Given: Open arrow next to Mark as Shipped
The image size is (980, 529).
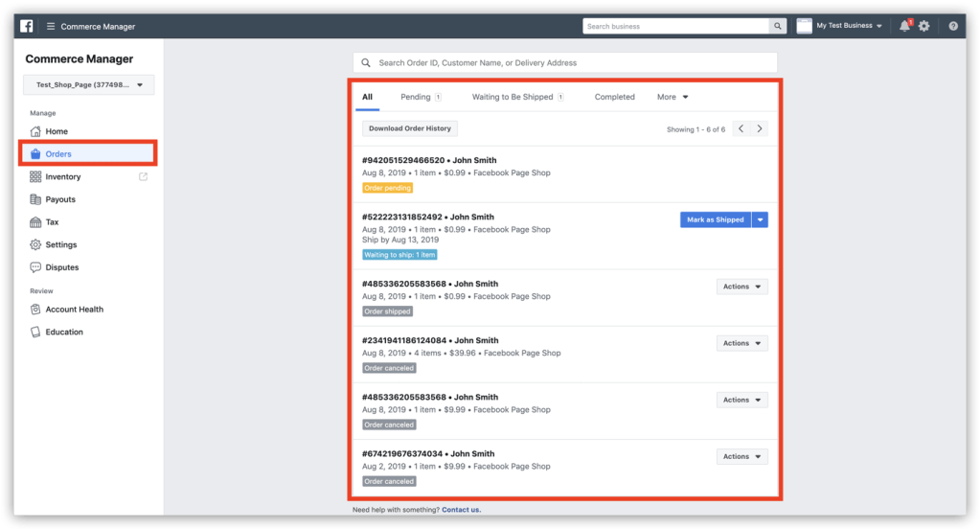Looking at the screenshot, I should click(761, 219).
